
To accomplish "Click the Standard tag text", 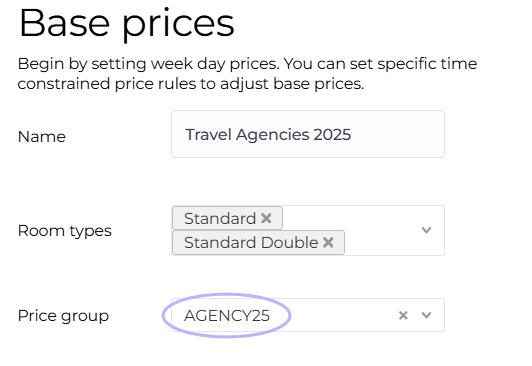I will coord(220,218).
